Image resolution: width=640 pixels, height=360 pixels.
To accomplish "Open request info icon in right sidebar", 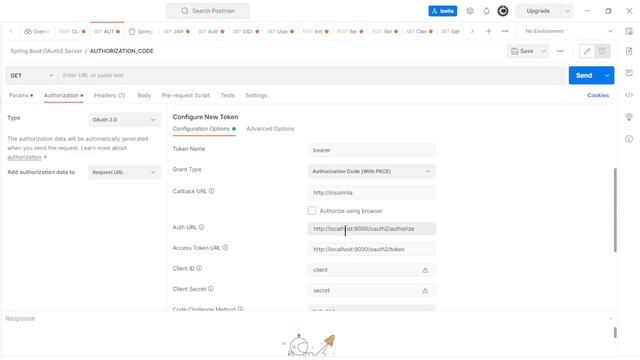I will click(629, 139).
